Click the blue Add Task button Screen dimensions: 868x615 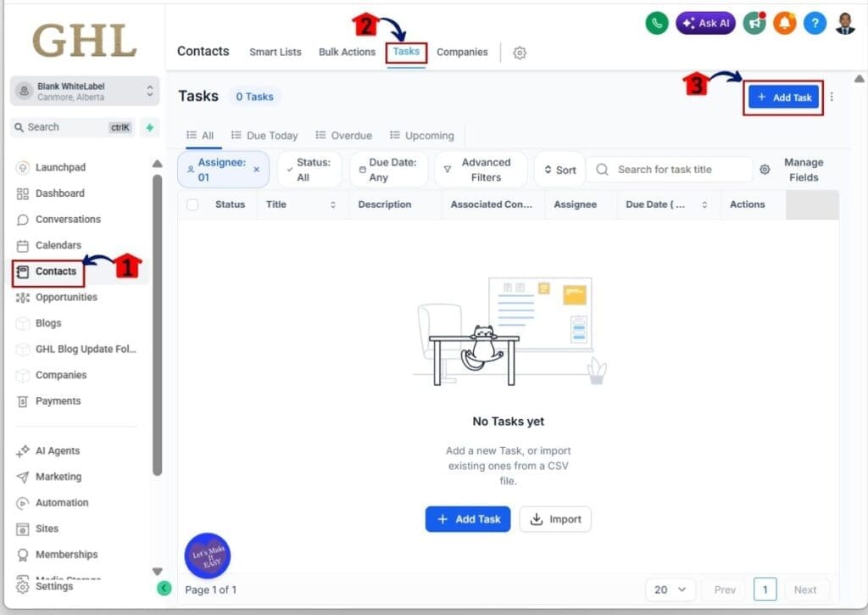coord(783,98)
